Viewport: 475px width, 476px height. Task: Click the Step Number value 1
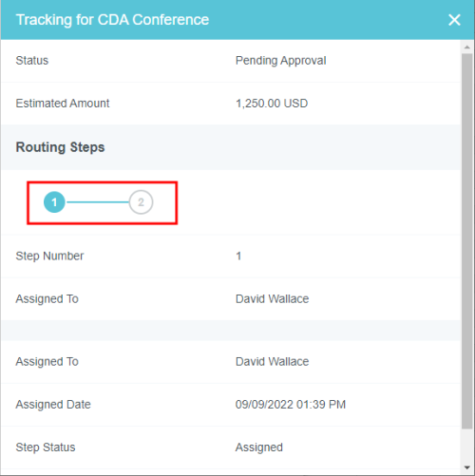pos(238,256)
